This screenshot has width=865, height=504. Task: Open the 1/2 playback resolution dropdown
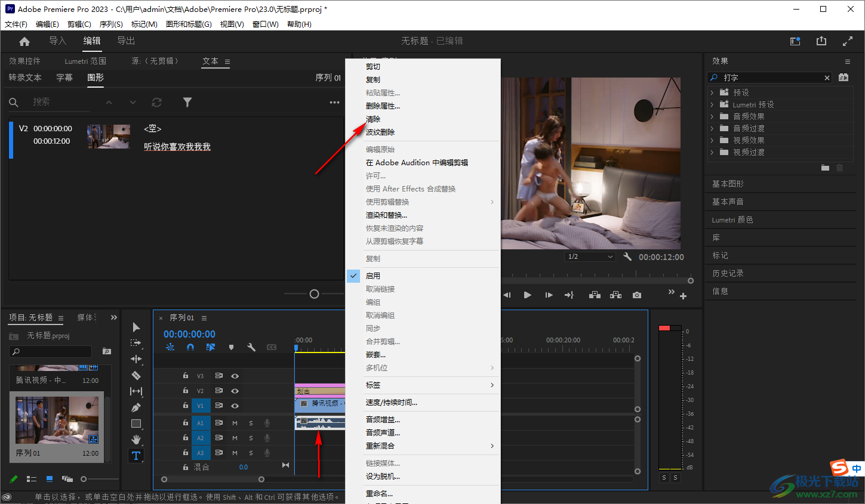click(590, 256)
